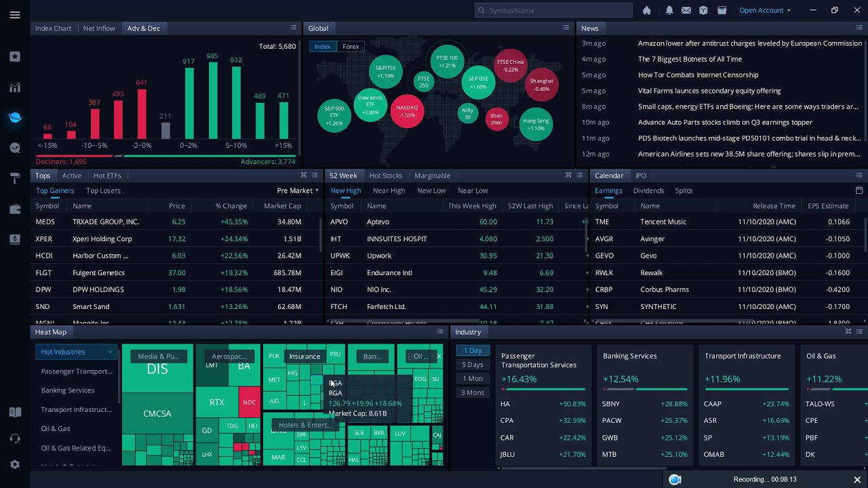This screenshot has width=868, height=488.
Task: Open the calendar date picker icon
Action: [x=859, y=190]
